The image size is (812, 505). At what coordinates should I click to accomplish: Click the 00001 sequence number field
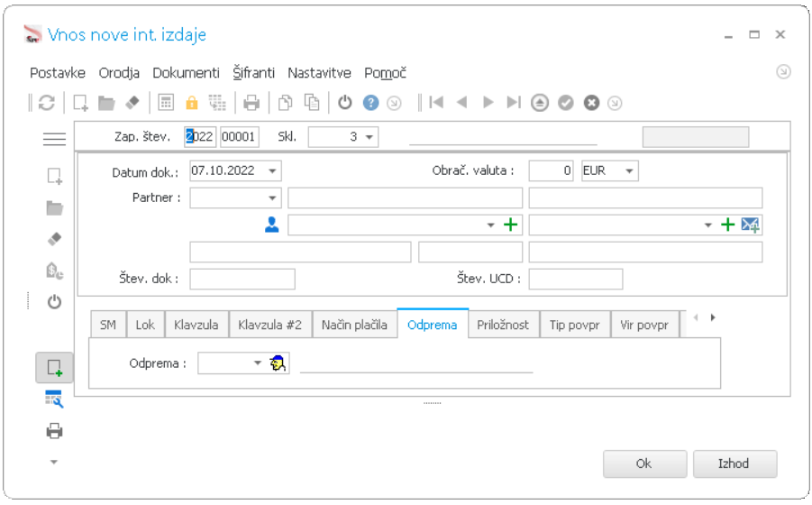(x=239, y=137)
